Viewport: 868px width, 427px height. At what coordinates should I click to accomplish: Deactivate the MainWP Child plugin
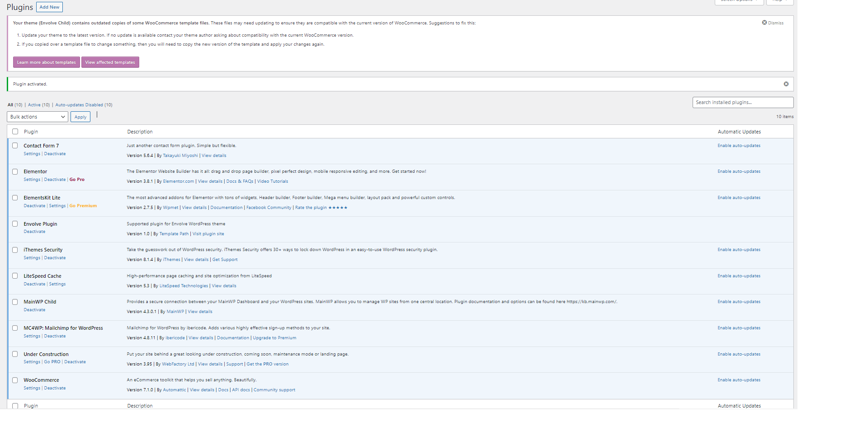(34, 310)
